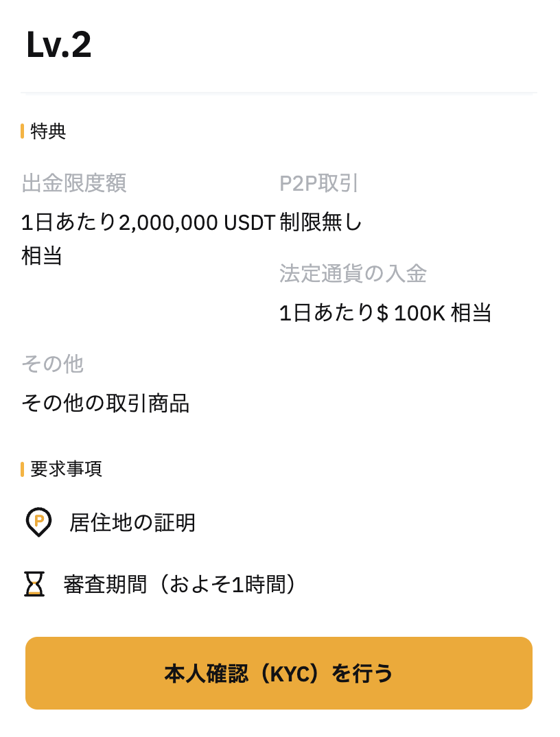Click the 1日あたり2,000,000 USDT withdrawal limit text

[x=148, y=222]
